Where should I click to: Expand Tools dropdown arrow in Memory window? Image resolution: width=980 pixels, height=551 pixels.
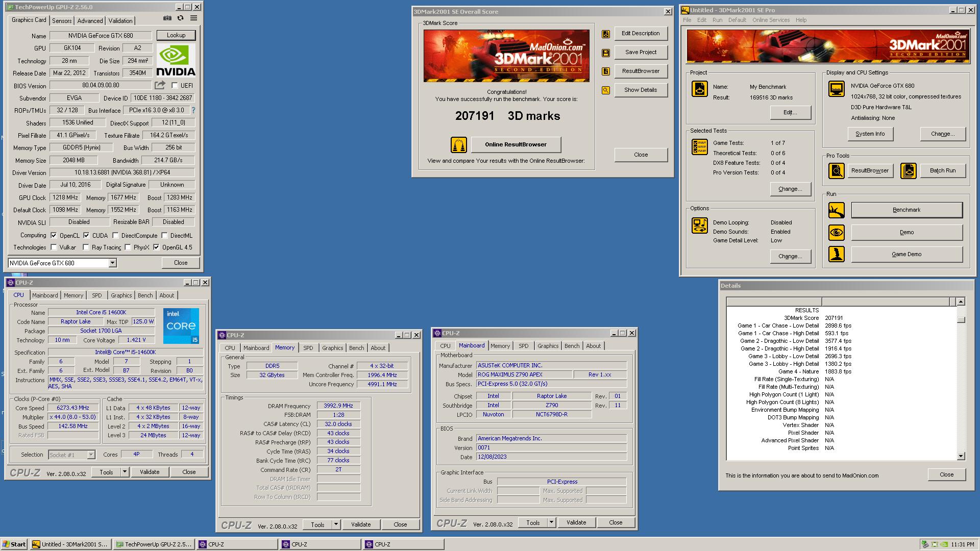(x=336, y=524)
